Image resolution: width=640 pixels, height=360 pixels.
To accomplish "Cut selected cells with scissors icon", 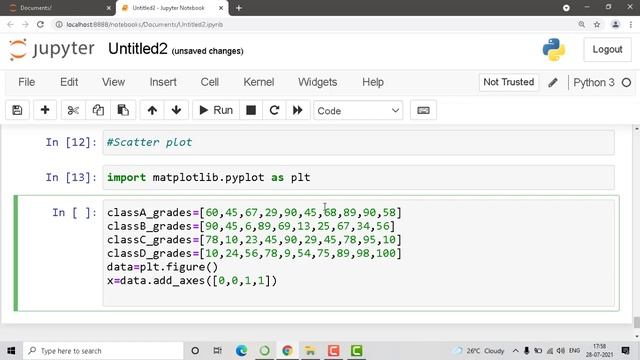I will click(73, 110).
